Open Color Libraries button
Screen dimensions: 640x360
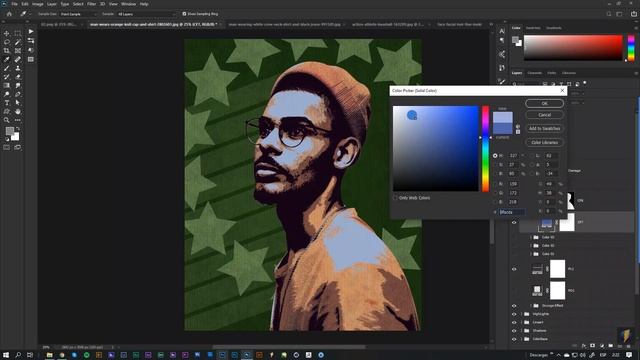coord(544,142)
